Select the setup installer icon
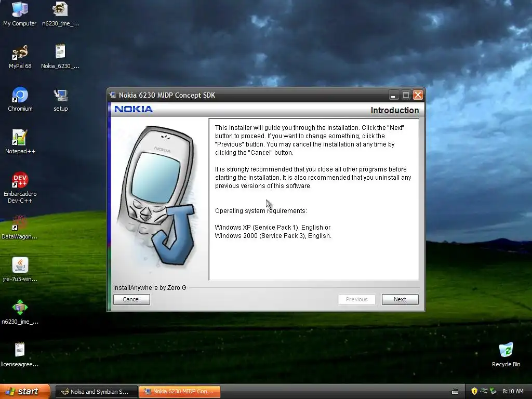 coord(61,99)
